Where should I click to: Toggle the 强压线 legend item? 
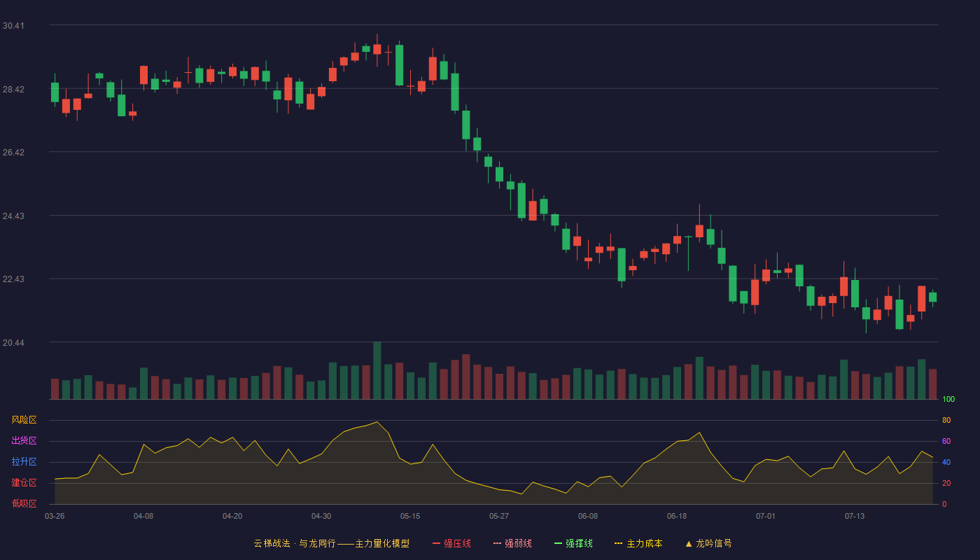451,543
